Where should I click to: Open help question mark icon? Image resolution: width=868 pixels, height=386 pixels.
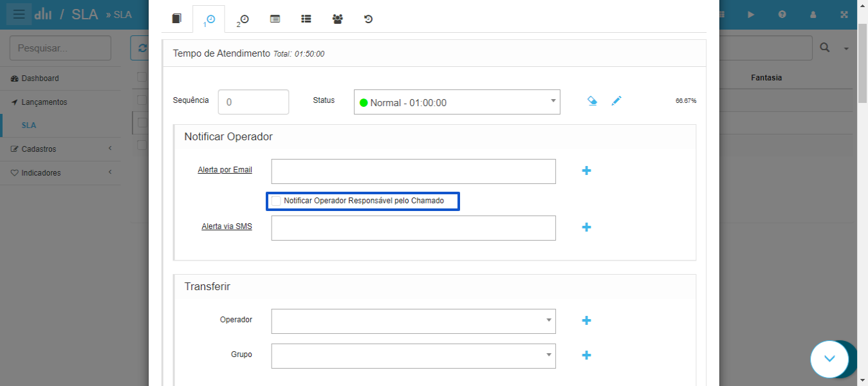point(782,14)
